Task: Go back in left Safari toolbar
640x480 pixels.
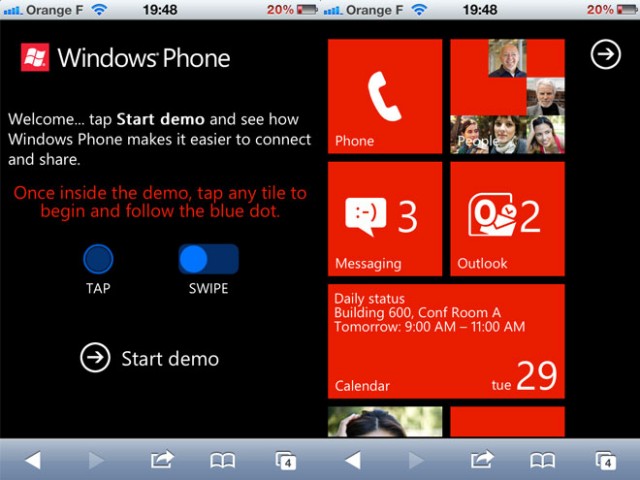Action: tap(33, 460)
